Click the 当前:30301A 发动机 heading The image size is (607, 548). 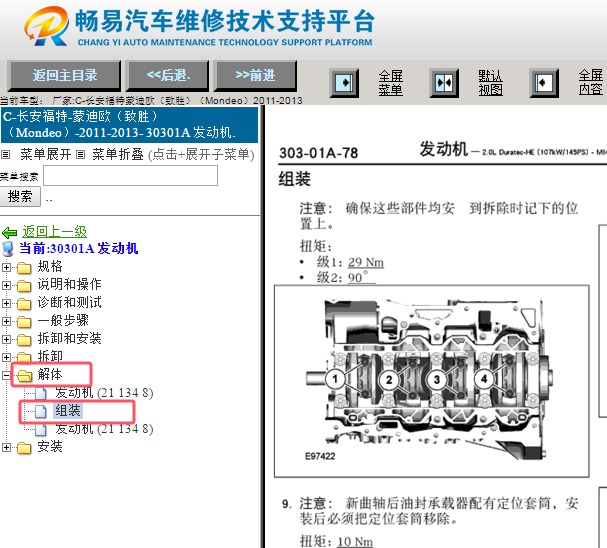point(79,248)
